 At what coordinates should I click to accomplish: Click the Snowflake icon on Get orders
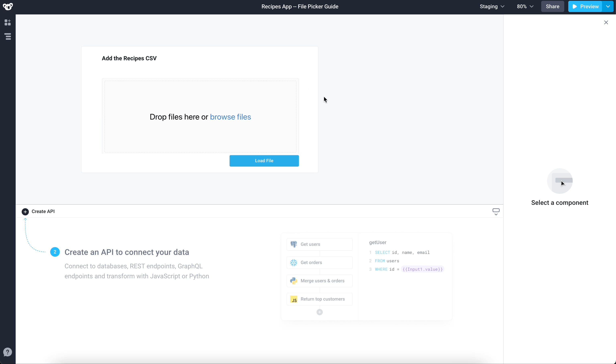pos(293,262)
